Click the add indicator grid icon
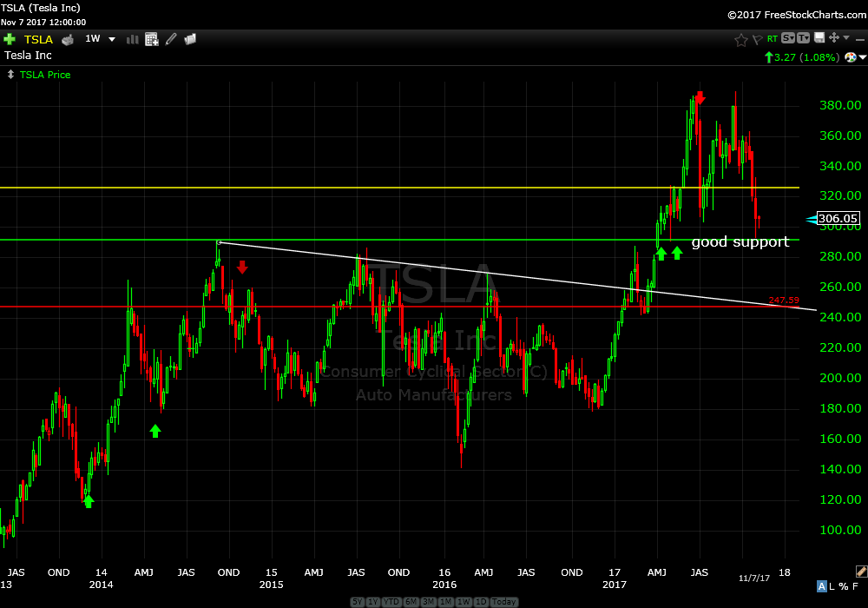868x608 pixels. 152,39
